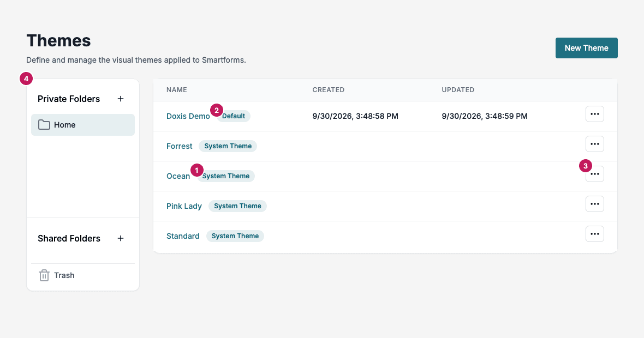Open the Standard theme
The width and height of the screenshot is (644, 338).
183,236
